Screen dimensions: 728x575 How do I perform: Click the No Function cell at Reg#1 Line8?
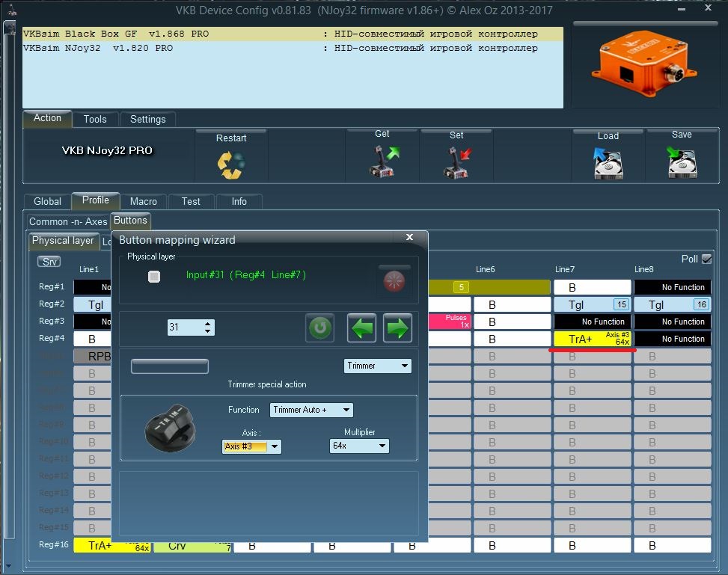coord(673,288)
